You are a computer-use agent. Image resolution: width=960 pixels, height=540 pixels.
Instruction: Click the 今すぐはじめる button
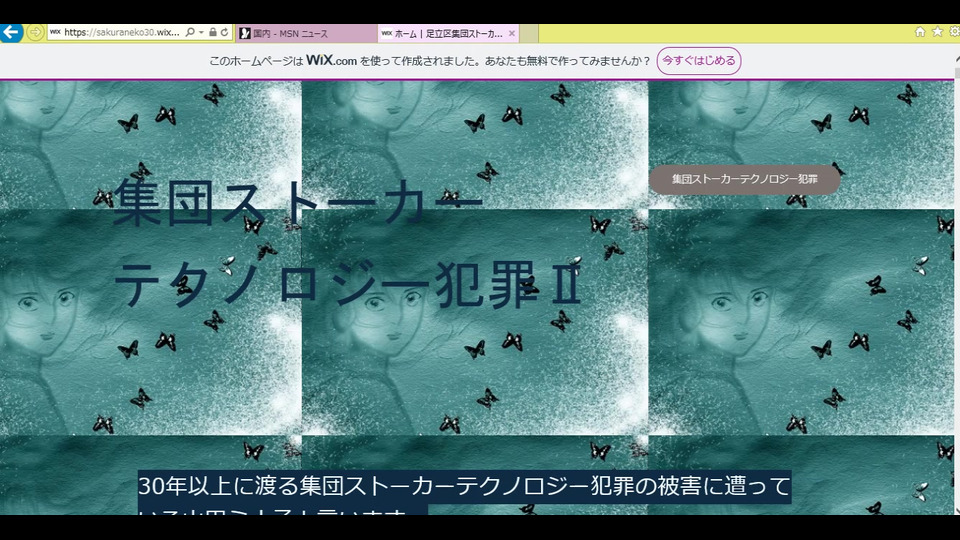(699, 61)
